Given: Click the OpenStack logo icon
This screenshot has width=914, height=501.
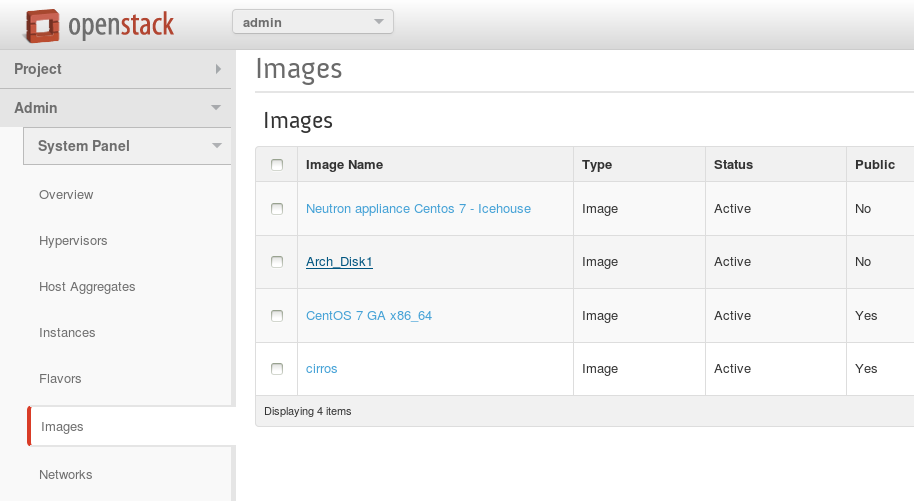Looking at the screenshot, I should pos(41,26).
